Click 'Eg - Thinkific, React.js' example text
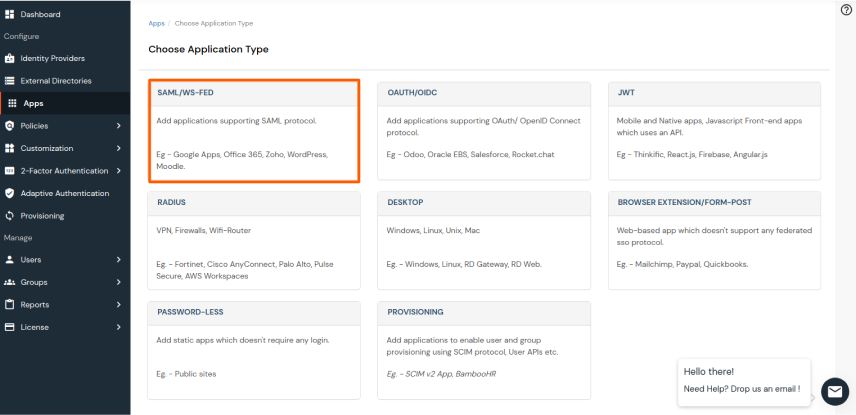This screenshot has height=415, width=856. (692, 155)
